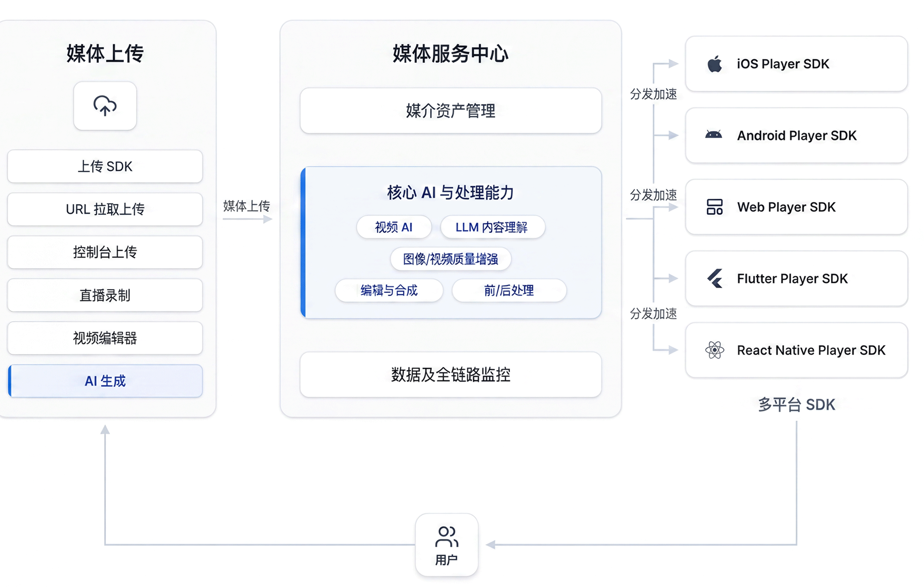Viewport: 924px width, 587px height.
Task: Click the iOS Player SDK label
Action: tap(783, 64)
